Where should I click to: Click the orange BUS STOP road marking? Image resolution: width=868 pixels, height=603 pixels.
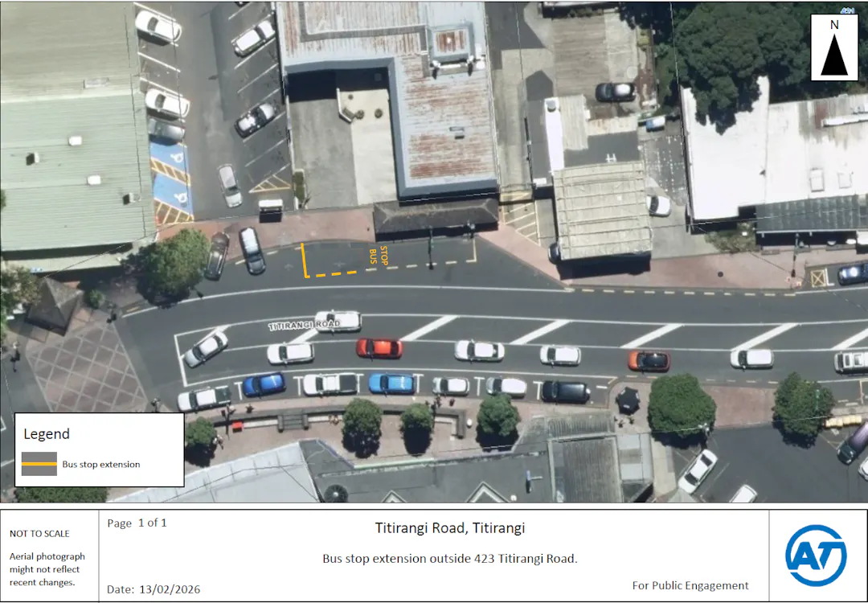click(378, 256)
